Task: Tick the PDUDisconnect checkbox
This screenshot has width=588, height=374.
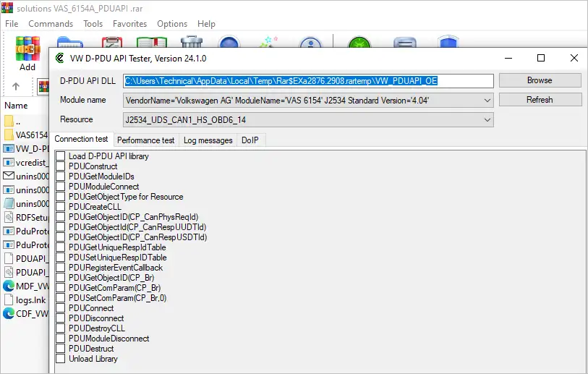Action: 60,318
